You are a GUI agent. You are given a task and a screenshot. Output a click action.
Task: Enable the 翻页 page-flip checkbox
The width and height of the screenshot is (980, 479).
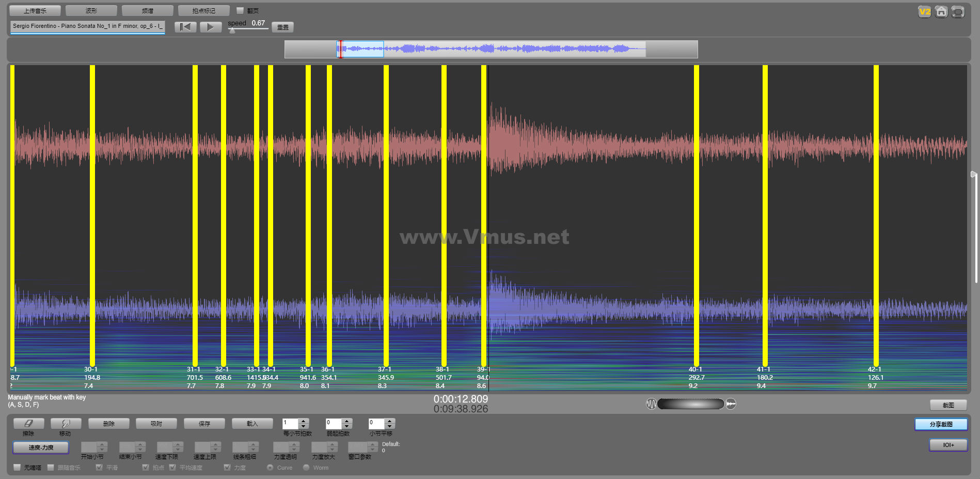(240, 10)
